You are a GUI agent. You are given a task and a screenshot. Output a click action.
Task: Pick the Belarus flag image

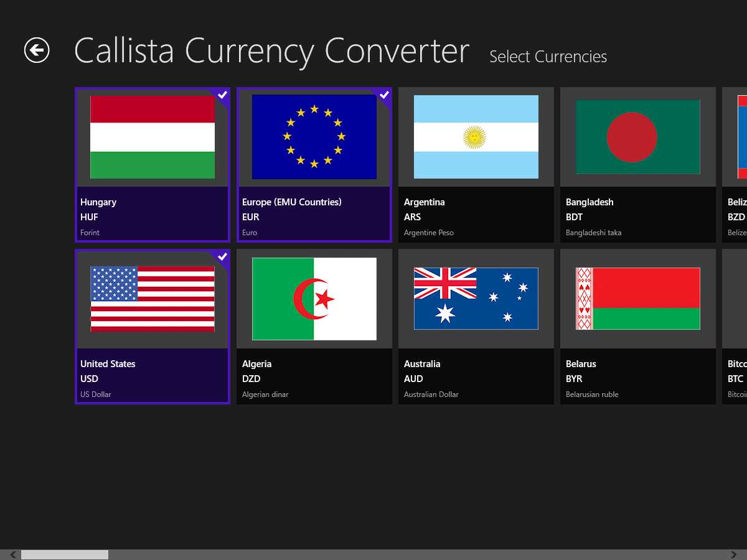point(638,299)
